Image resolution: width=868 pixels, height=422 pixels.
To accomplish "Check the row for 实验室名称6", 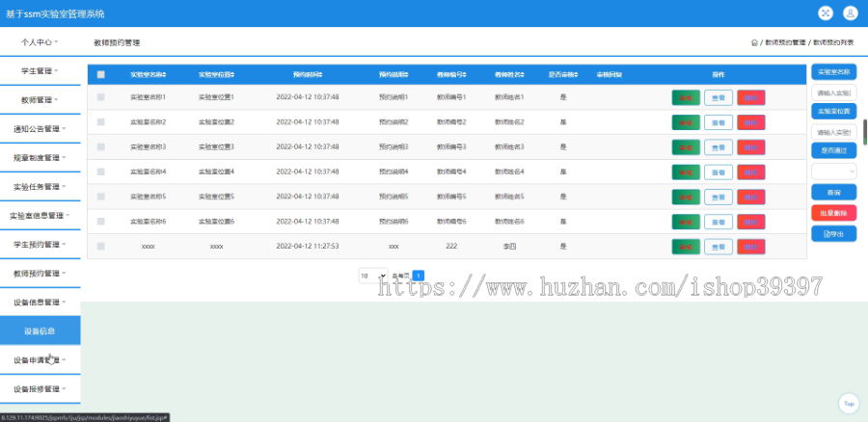I will 100,222.
